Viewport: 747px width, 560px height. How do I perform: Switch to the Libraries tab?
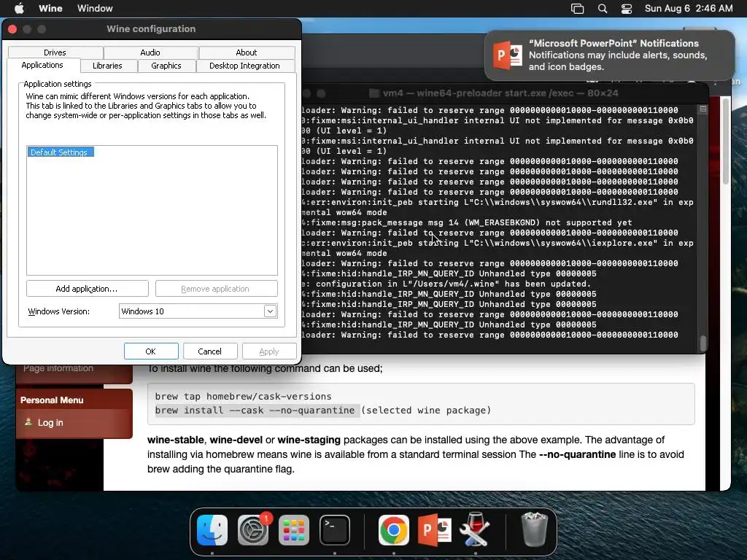(x=108, y=66)
